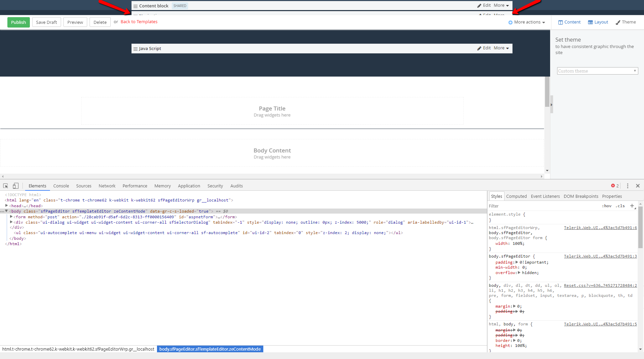Select the inspect element picker icon

pyautogui.click(x=6, y=186)
